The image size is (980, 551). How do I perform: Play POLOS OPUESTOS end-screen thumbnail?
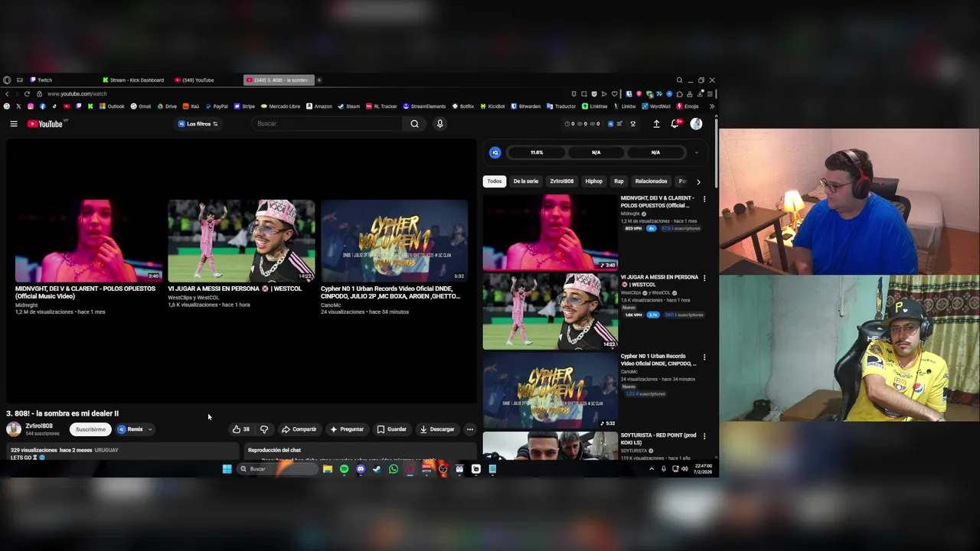[88, 240]
